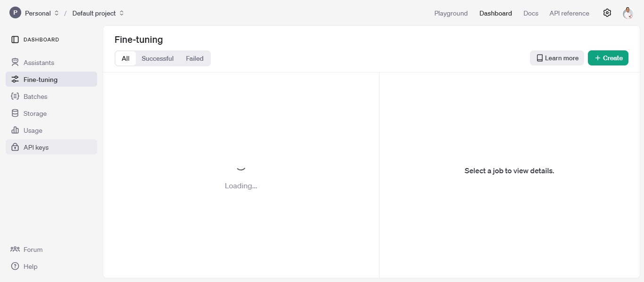This screenshot has width=644, height=282.
Task: Open the API reference link
Action: [569, 13]
